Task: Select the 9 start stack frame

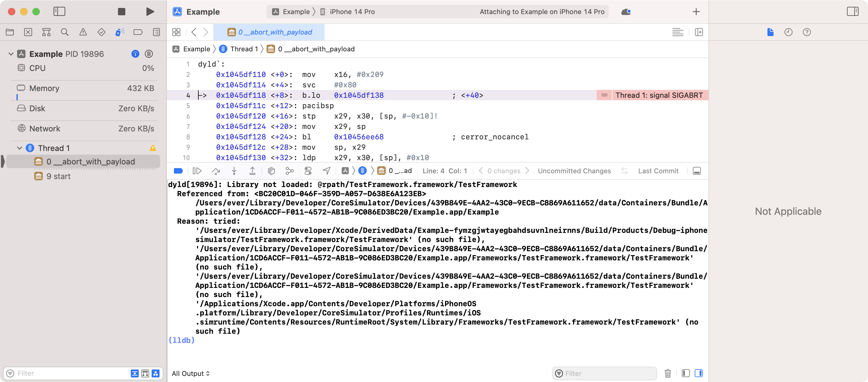Action: pyautogui.click(x=58, y=177)
